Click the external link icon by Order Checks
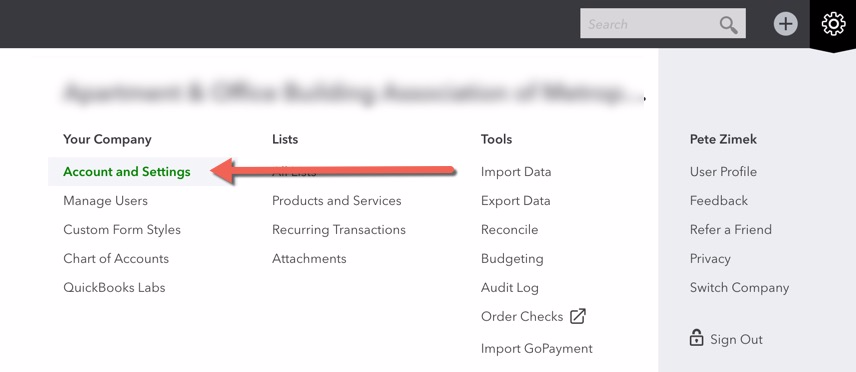Screen dimensions: 856x372 click(578, 316)
